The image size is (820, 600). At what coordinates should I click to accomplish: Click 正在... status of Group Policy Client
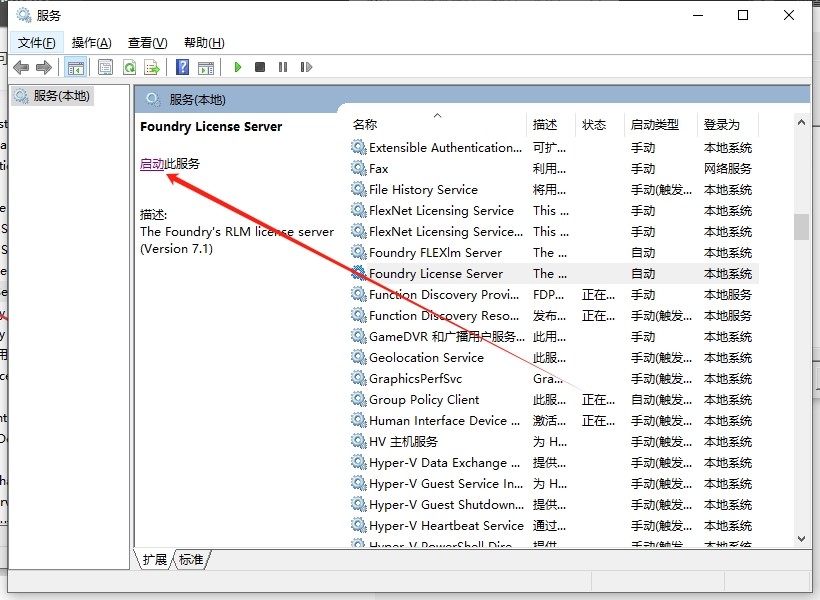click(x=598, y=400)
